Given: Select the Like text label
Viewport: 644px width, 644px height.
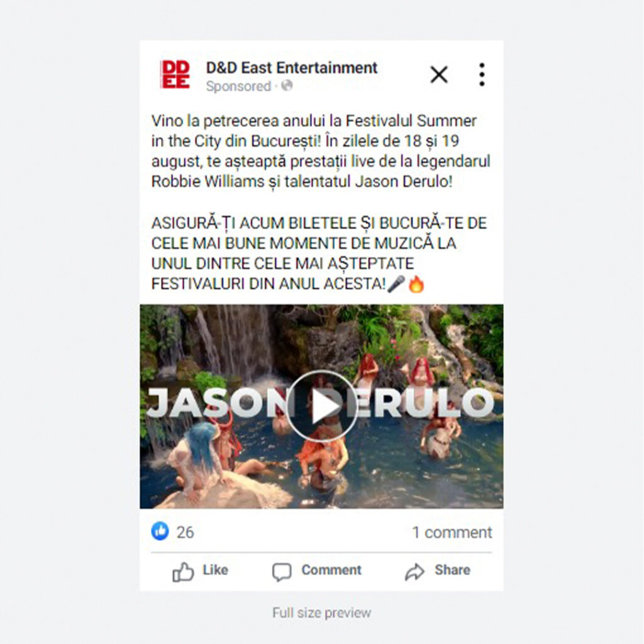Looking at the screenshot, I should click(215, 570).
